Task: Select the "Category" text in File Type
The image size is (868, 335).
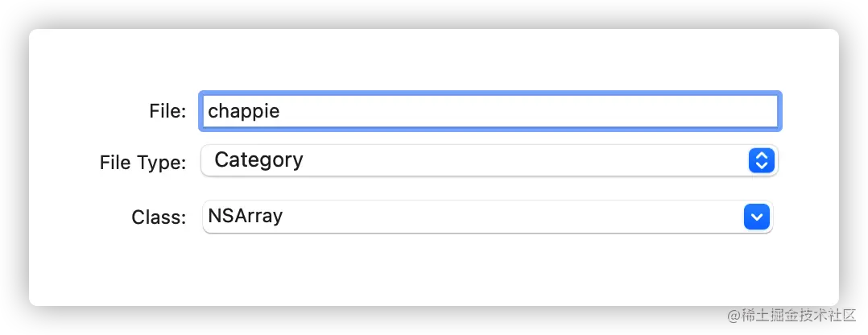Action: 258,160
